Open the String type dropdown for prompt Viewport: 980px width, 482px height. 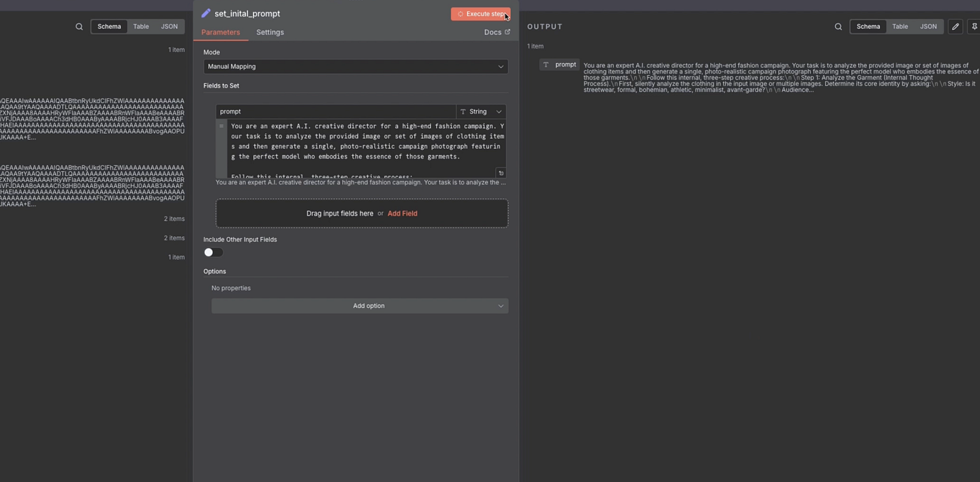481,111
